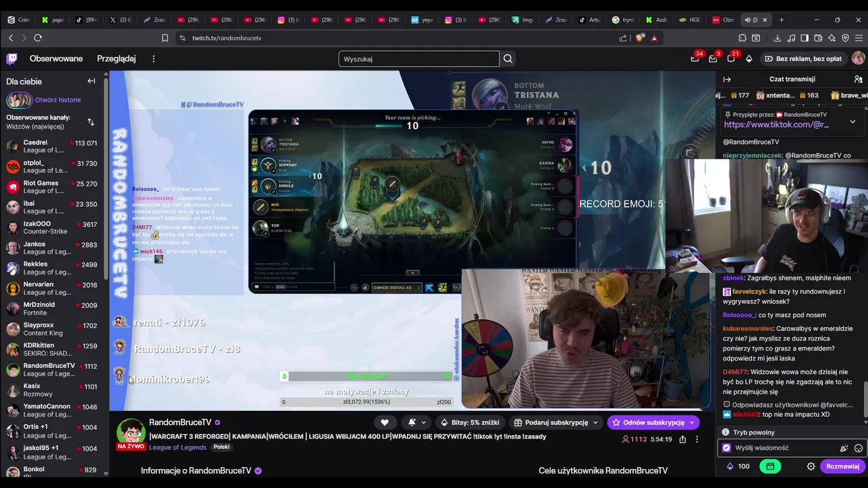Click Bitsy: 5% zniżki button

point(470,422)
